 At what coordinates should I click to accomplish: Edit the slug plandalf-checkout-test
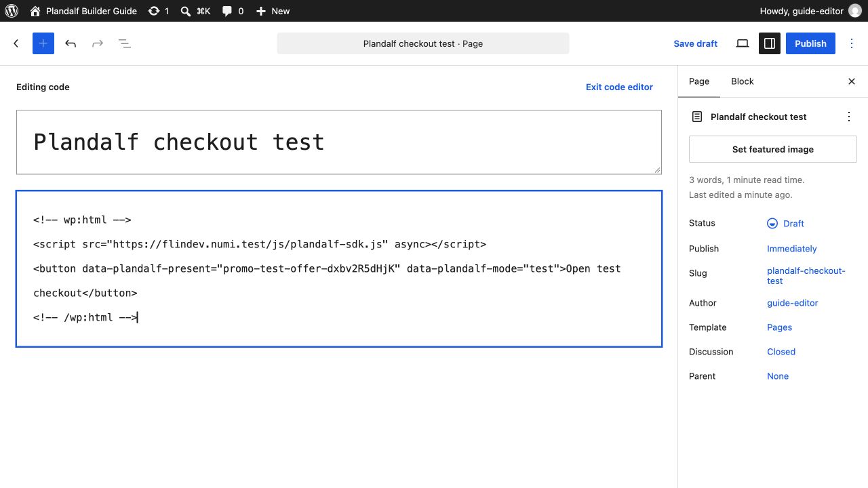[x=806, y=276]
